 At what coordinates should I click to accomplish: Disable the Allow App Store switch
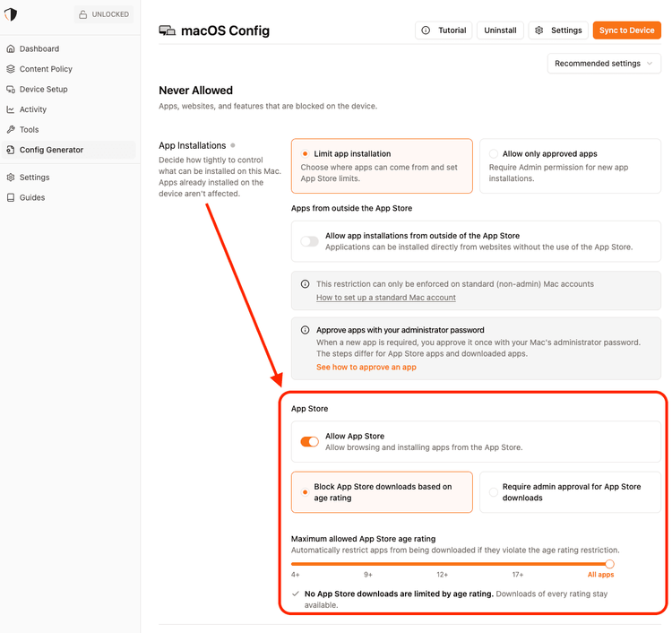[x=309, y=442]
